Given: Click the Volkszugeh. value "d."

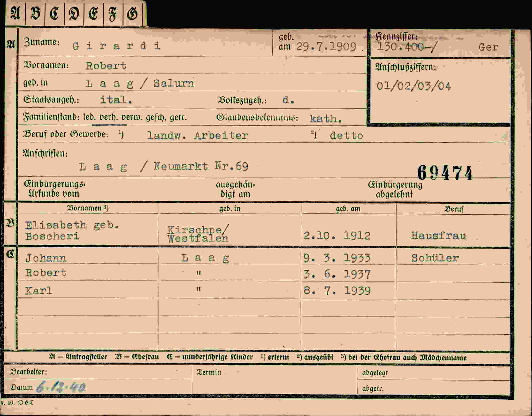Looking at the screenshot, I should pyautogui.click(x=288, y=100).
